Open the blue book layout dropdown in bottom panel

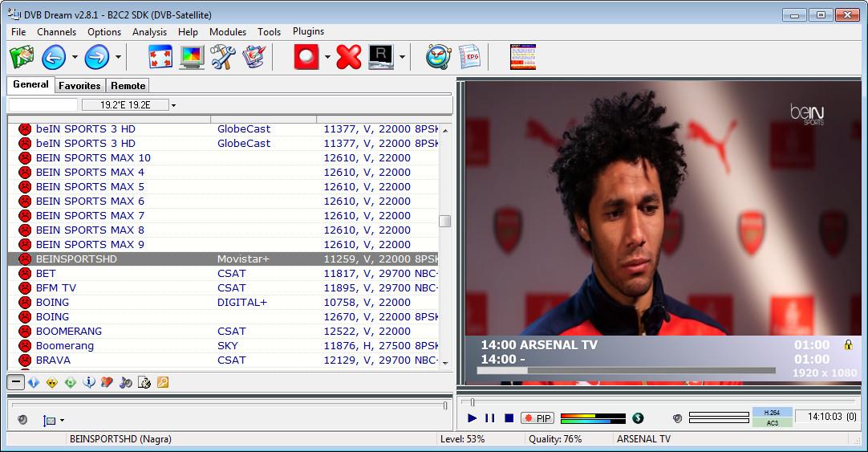tap(53, 421)
